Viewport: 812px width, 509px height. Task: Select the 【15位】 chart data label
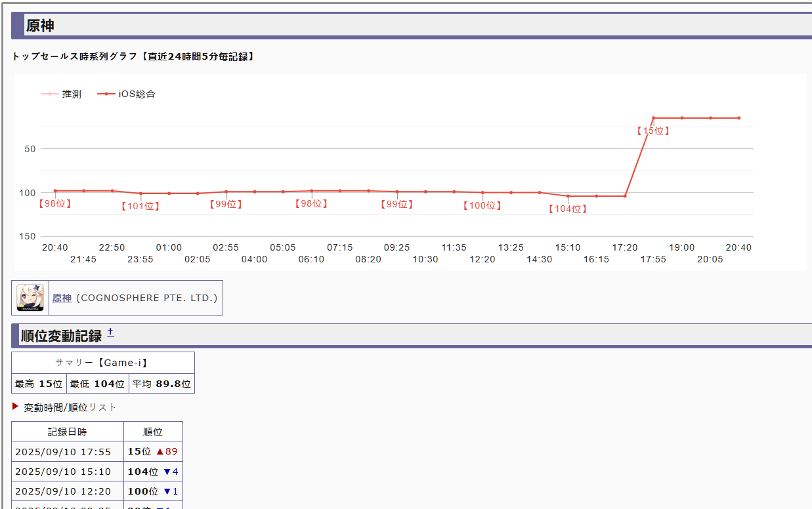click(653, 131)
